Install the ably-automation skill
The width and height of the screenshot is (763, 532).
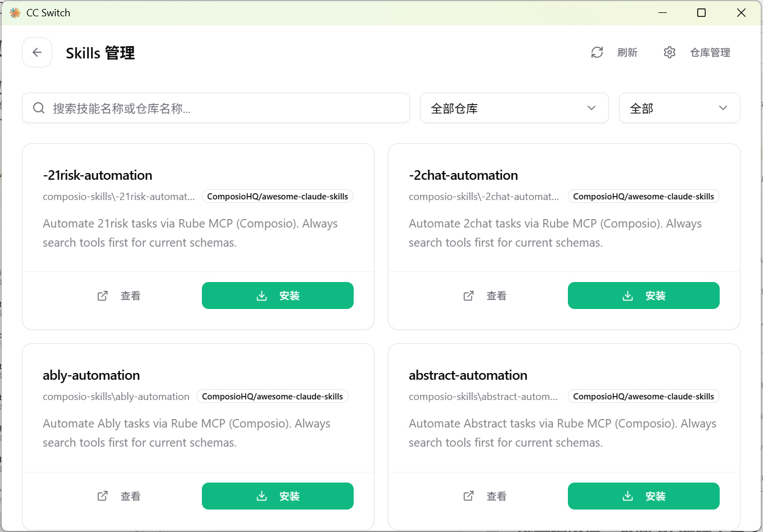pyautogui.click(x=278, y=496)
